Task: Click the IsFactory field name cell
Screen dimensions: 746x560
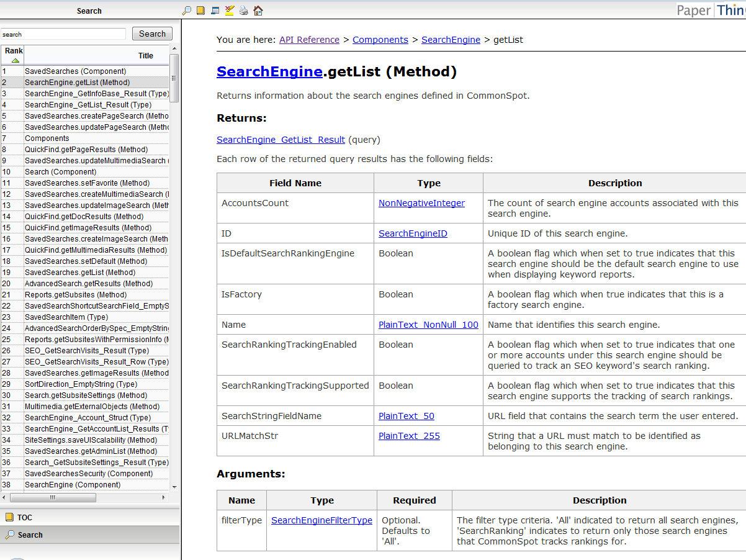Action: click(295, 299)
